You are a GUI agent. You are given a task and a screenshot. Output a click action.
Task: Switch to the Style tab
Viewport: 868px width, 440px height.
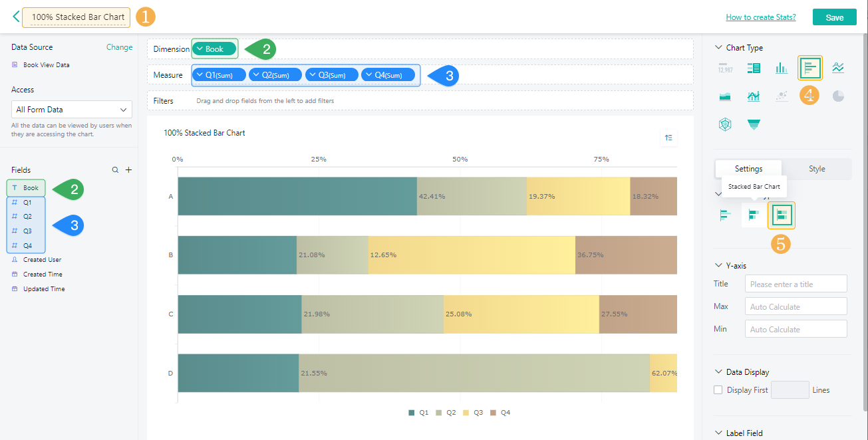pos(817,169)
